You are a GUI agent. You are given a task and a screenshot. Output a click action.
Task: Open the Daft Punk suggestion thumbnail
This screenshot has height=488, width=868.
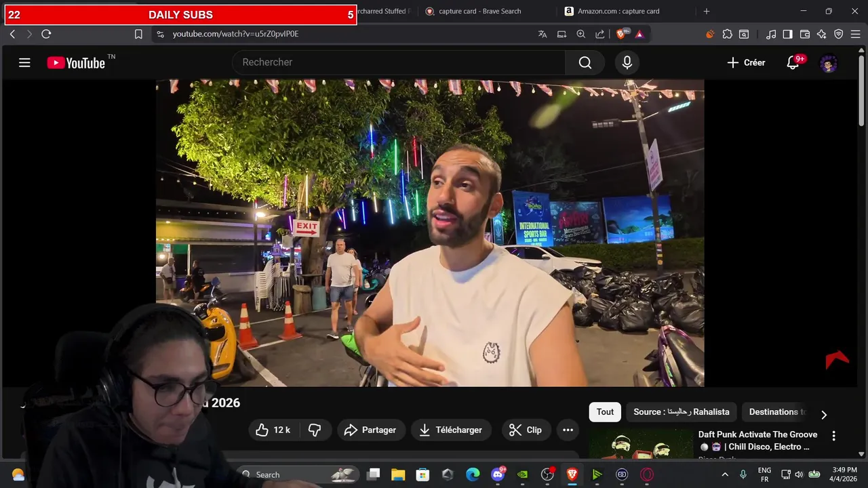tap(640, 444)
